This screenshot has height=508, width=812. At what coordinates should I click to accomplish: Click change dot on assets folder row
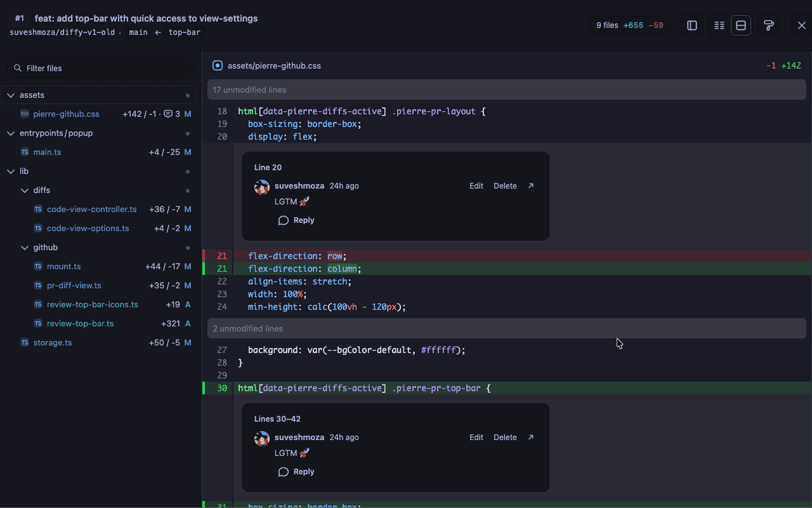[x=188, y=95]
